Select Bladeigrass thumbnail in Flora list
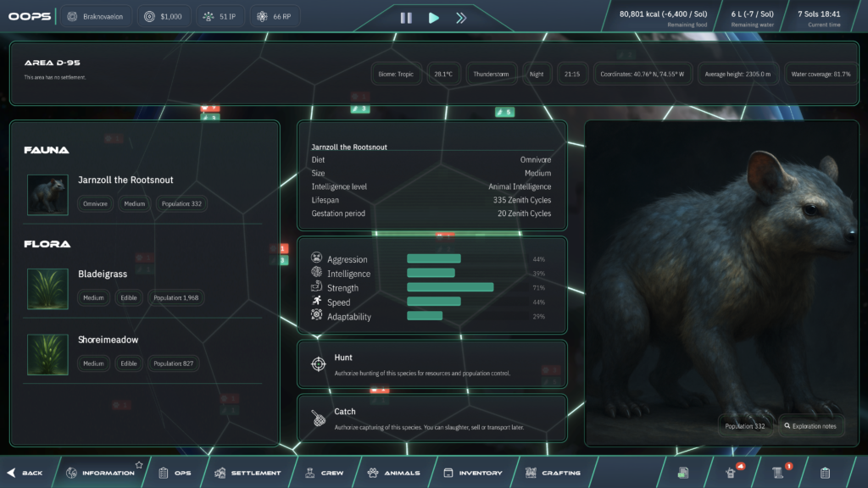The height and width of the screenshot is (488, 868). point(47,289)
